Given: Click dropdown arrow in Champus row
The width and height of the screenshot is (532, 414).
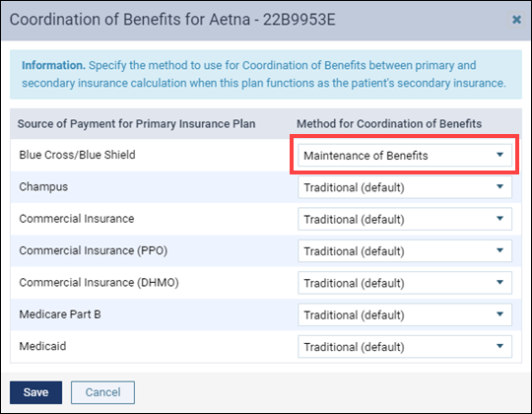Looking at the screenshot, I should click(x=499, y=186).
